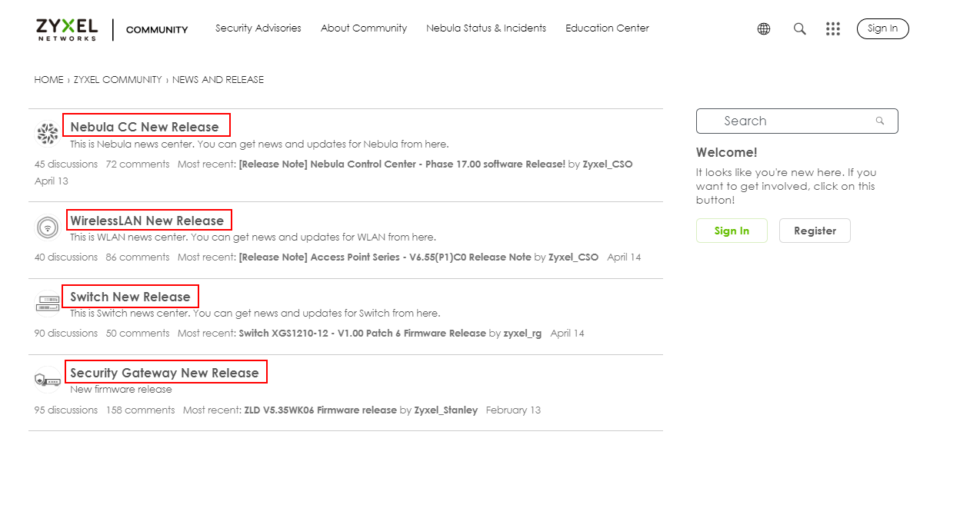Click the '90 discussions' count
The image size is (980, 518).
[66, 334]
